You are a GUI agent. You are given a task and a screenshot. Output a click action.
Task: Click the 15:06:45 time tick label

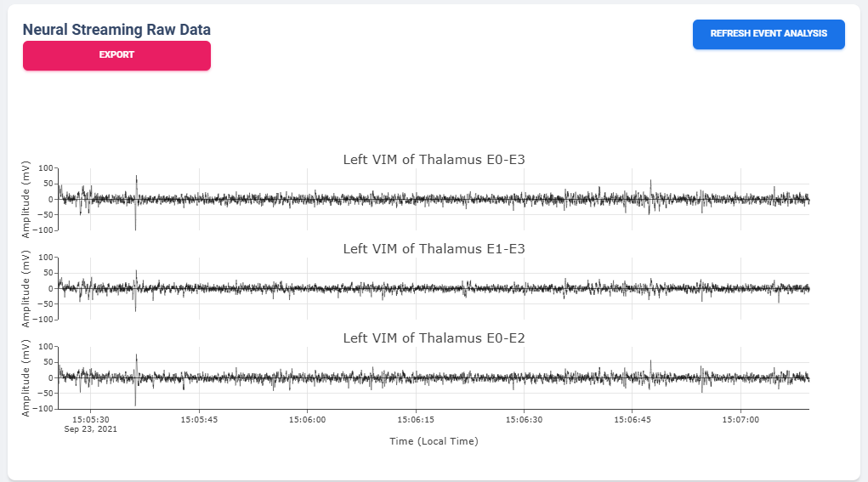(633, 419)
